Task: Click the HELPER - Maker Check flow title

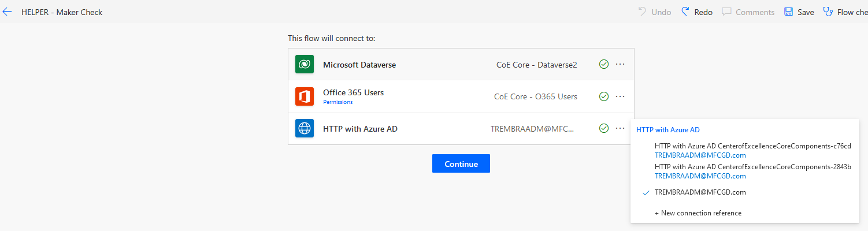Action: (x=62, y=12)
